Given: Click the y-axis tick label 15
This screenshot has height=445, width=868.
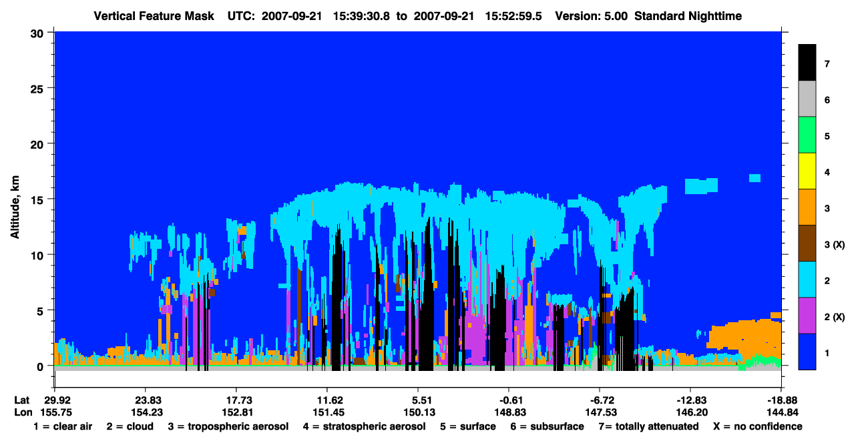Looking at the screenshot, I should coord(39,199).
